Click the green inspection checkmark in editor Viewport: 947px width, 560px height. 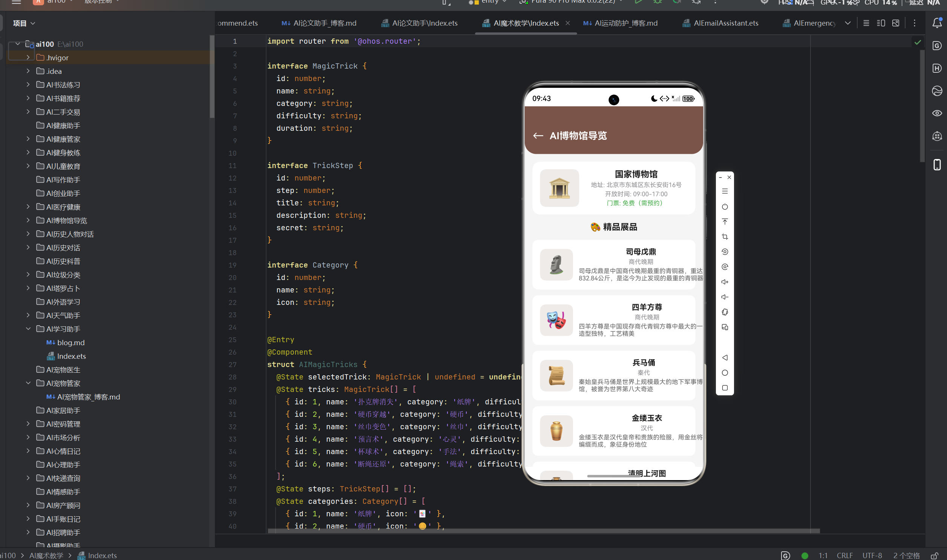click(x=918, y=42)
